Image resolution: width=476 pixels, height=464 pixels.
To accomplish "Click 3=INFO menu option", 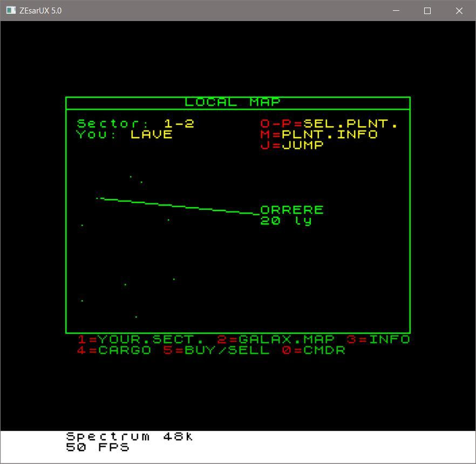I will point(378,339).
